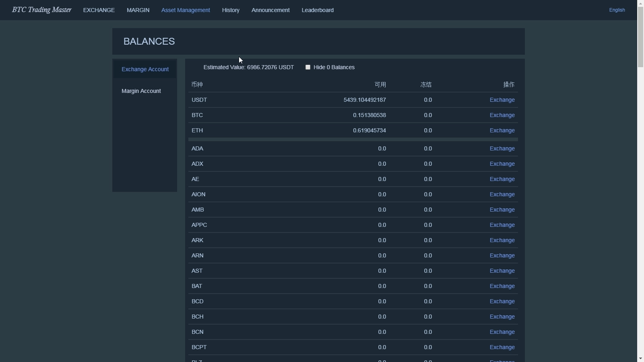This screenshot has height=362, width=644.
Task: Click the page scrollbar down arrow
Action: [x=640, y=358]
